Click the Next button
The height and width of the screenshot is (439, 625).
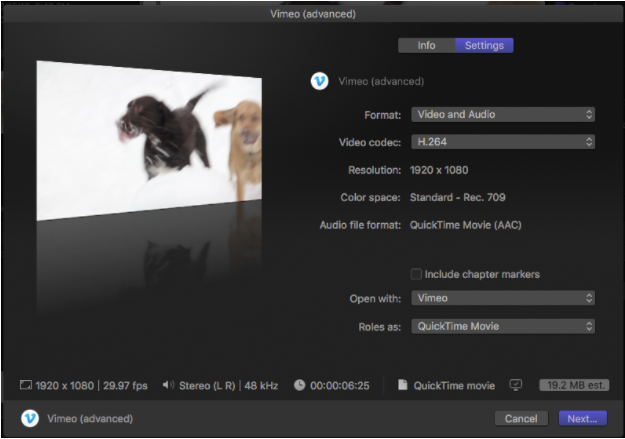(582, 418)
